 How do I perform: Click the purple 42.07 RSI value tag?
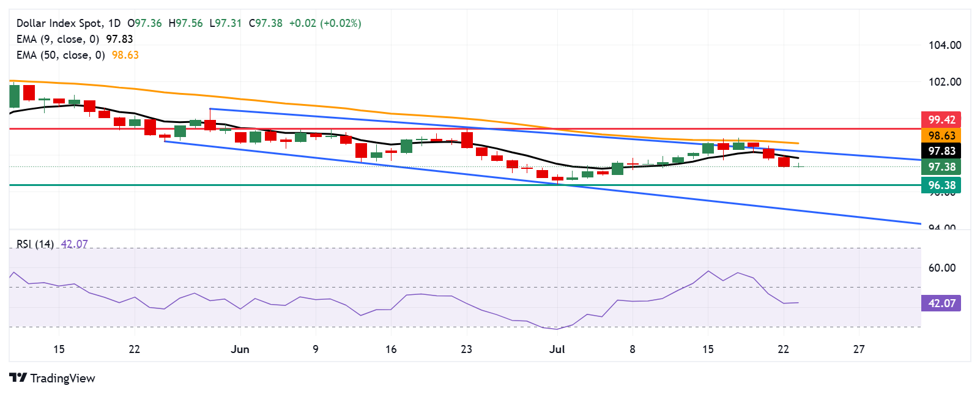(x=941, y=303)
